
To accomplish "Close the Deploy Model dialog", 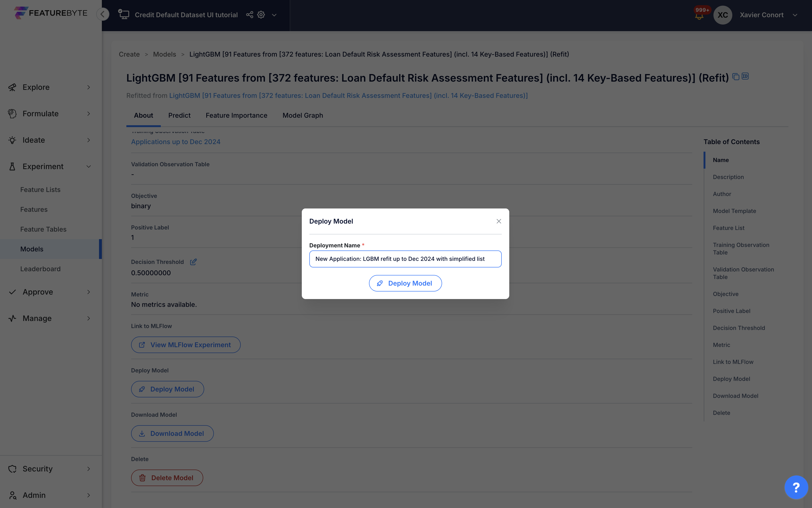I will 499,221.
